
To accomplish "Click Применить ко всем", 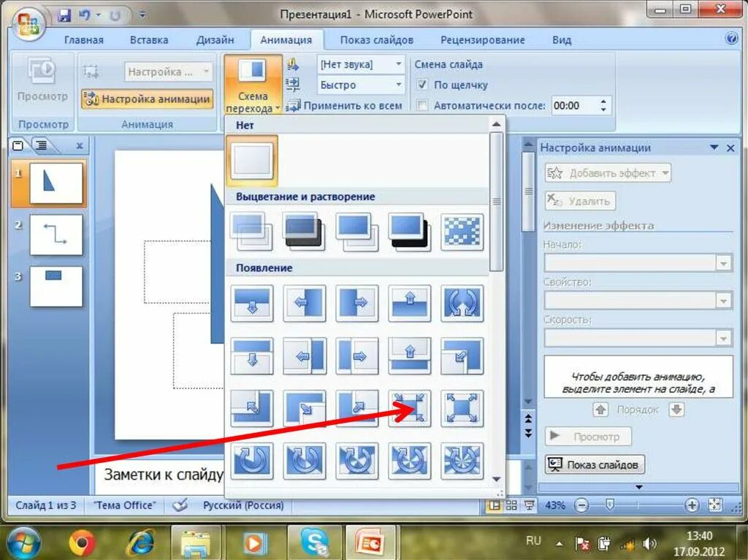I will pyautogui.click(x=345, y=105).
